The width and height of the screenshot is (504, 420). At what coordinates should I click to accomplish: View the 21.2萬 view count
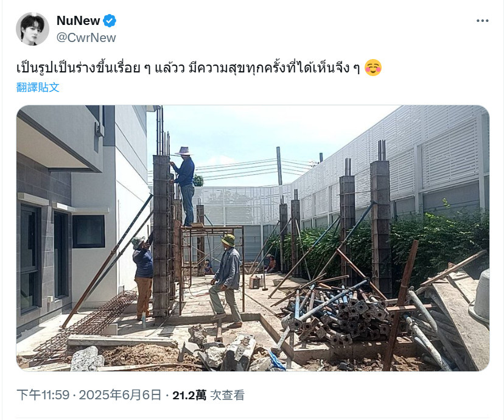(189, 395)
